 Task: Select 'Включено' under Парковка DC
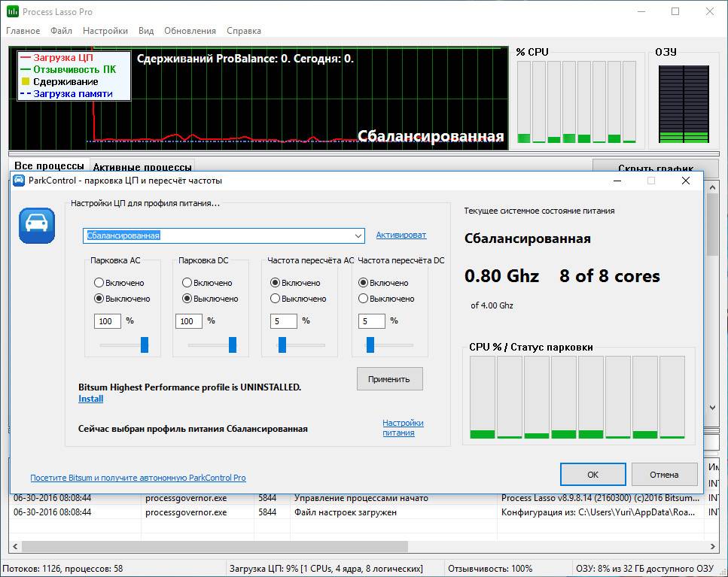(187, 283)
